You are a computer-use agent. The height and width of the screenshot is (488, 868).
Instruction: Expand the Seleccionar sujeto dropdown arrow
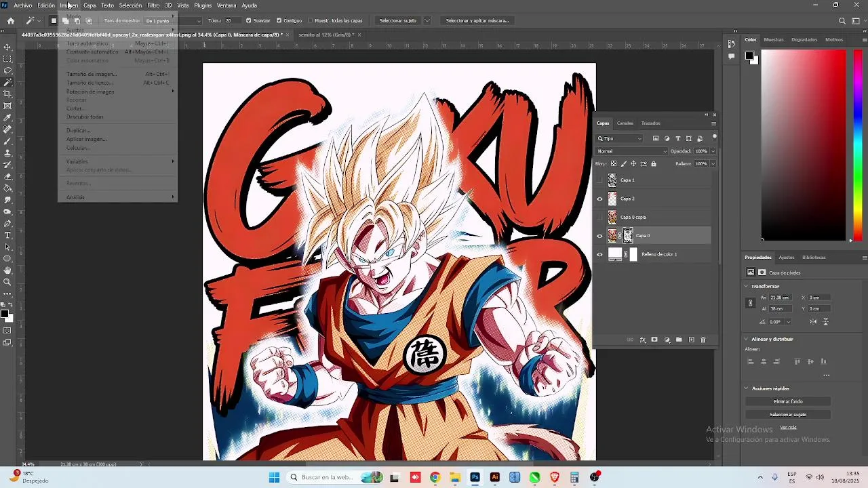click(x=427, y=21)
